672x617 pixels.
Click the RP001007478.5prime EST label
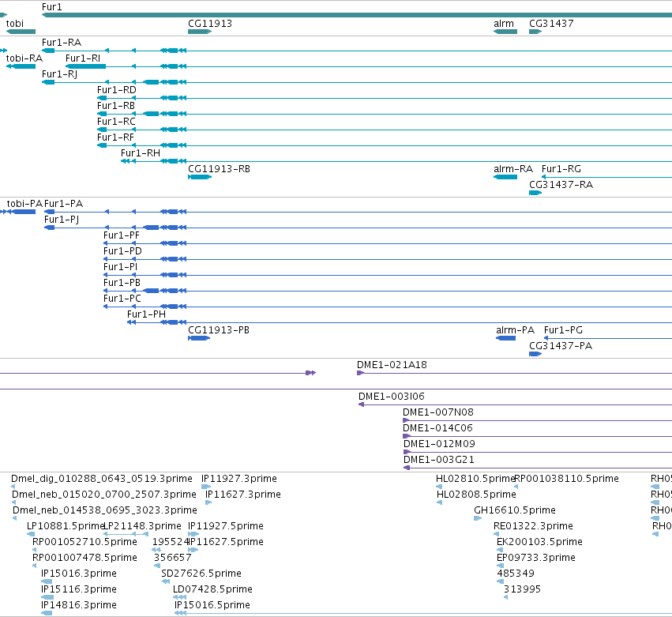[x=84, y=559]
